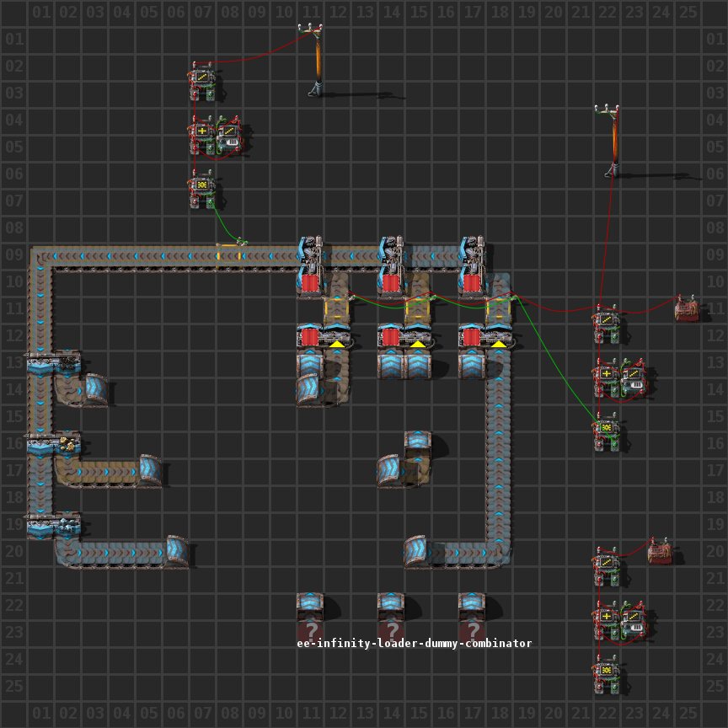This screenshot has height=728, width=728.
Task: Open red constant combinator at column 24, row 20
Action: tap(661, 552)
